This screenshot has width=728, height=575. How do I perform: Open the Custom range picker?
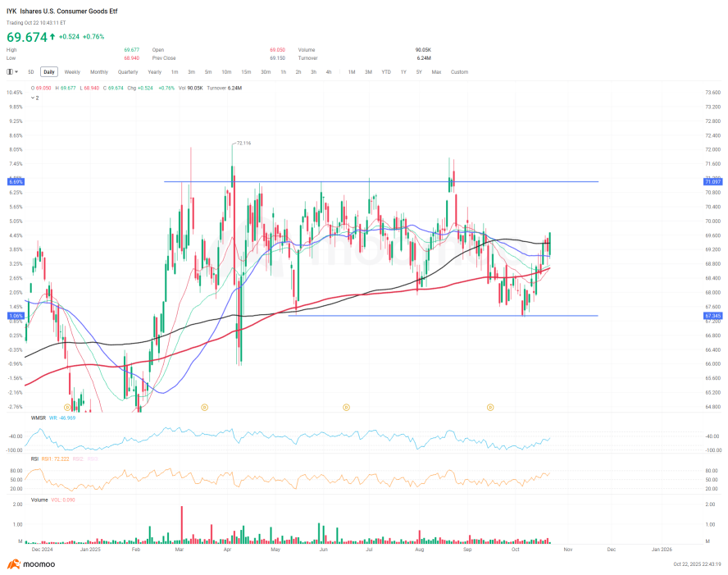click(459, 72)
